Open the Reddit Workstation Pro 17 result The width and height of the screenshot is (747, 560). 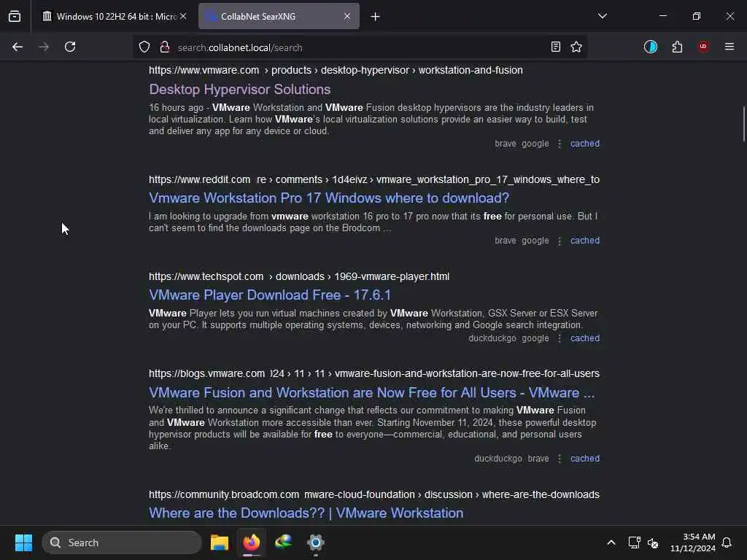tap(329, 198)
